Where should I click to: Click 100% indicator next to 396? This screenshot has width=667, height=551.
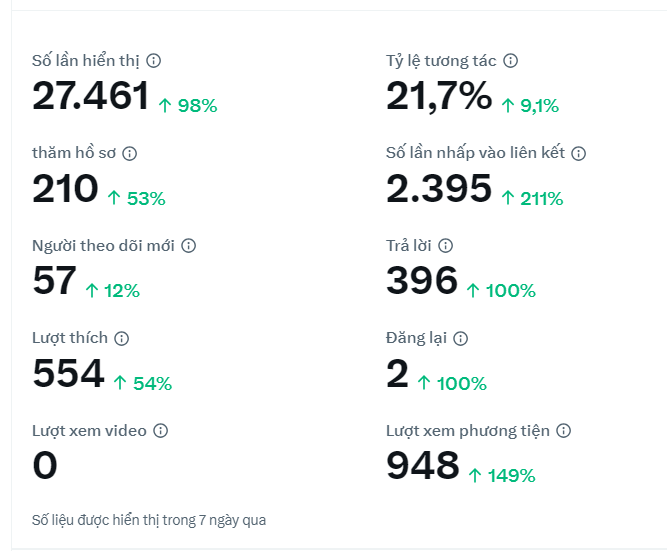[501, 291]
